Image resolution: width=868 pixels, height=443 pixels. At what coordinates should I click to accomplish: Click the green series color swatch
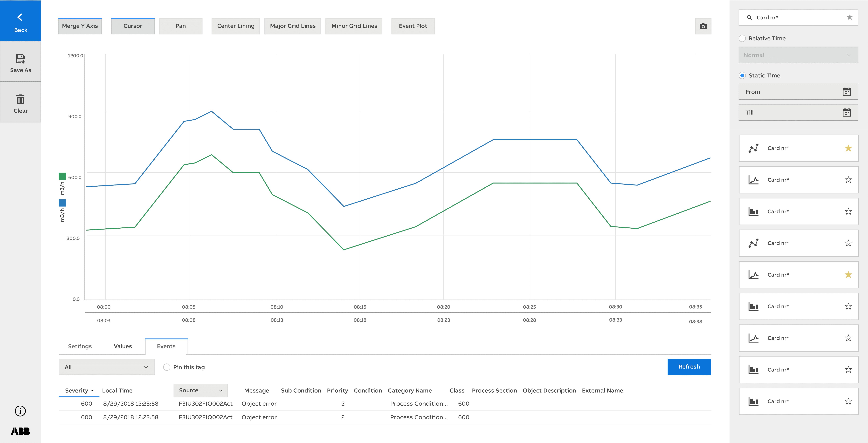click(62, 176)
